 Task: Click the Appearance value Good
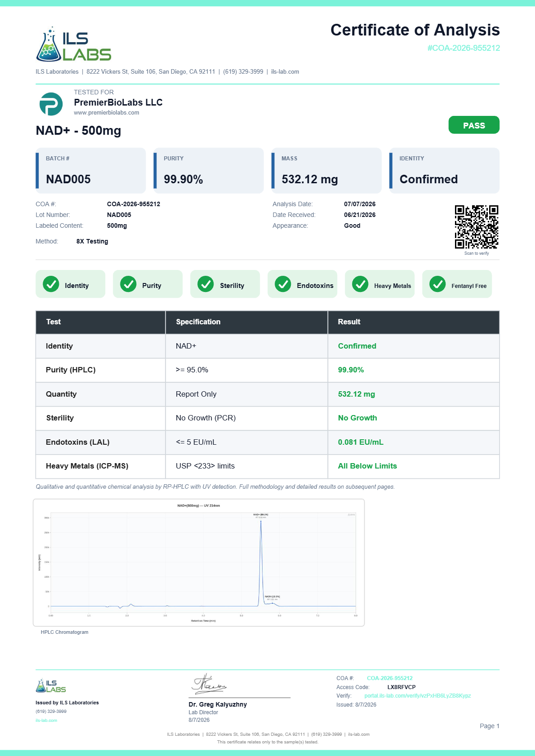tap(352, 225)
